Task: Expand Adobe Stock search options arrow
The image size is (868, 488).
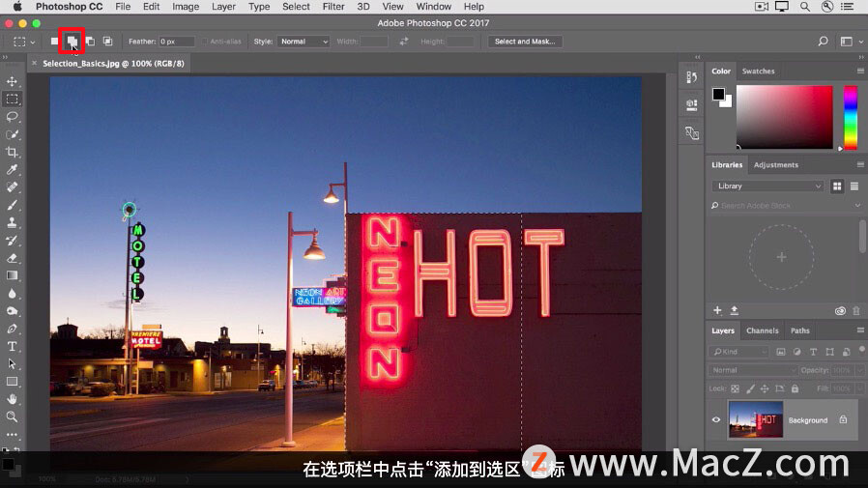Action: [x=857, y=205]
